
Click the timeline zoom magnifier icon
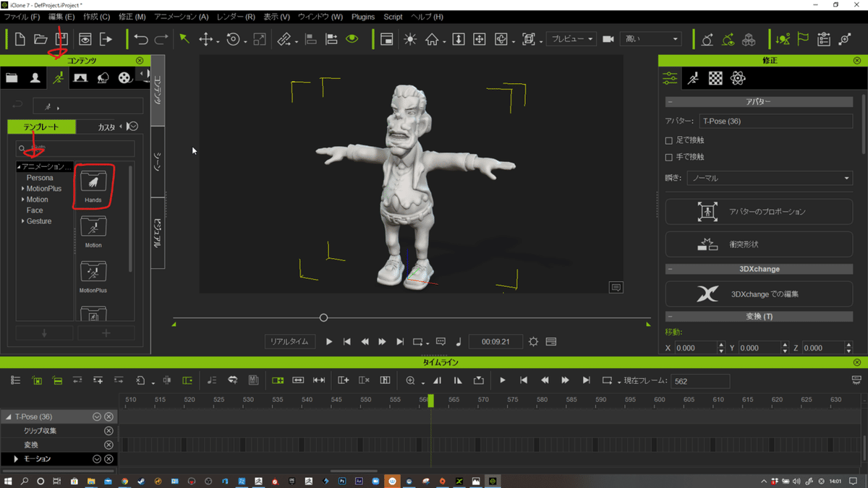(410, 380)
